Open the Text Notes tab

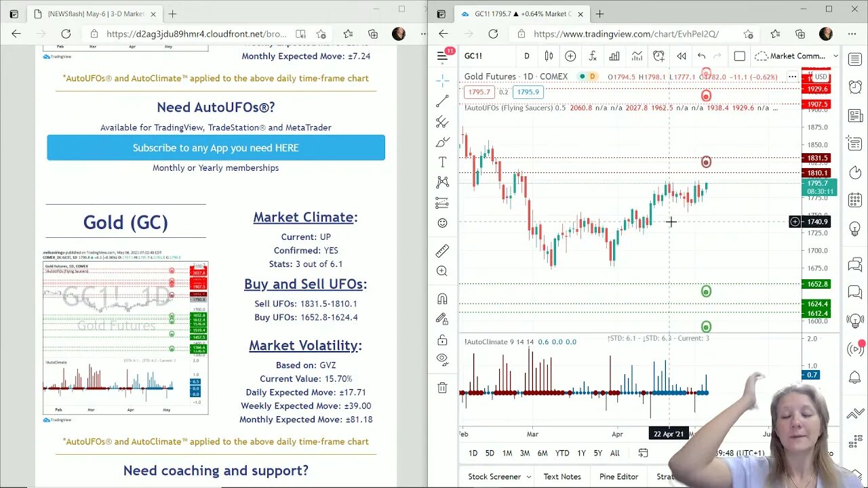pos(562,476)
